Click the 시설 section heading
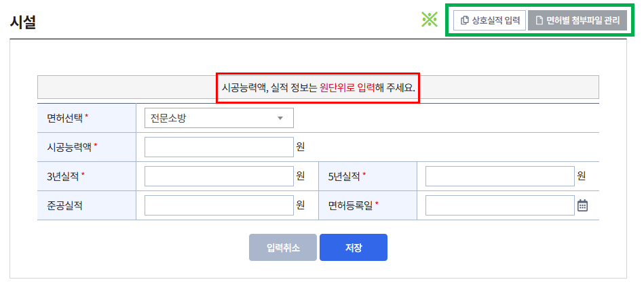 pos(22,22)
